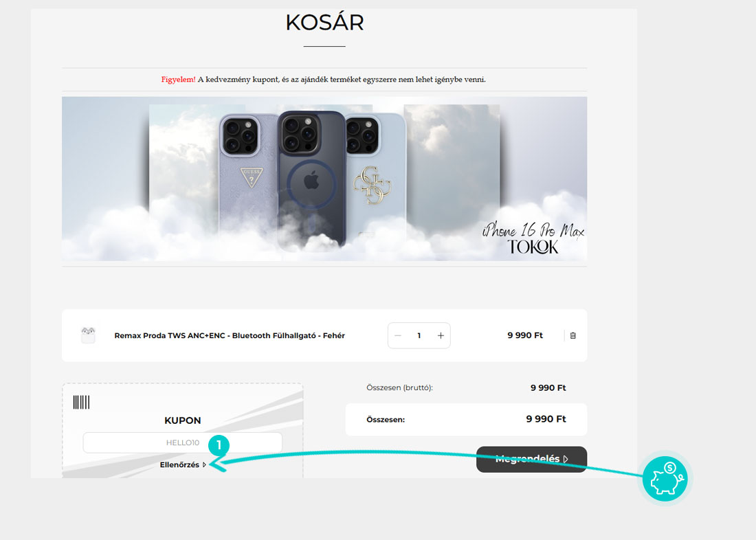Screen dimensions: 756x540
Task: Open the Remax Proda TWS product link
Action: point(230,335)
